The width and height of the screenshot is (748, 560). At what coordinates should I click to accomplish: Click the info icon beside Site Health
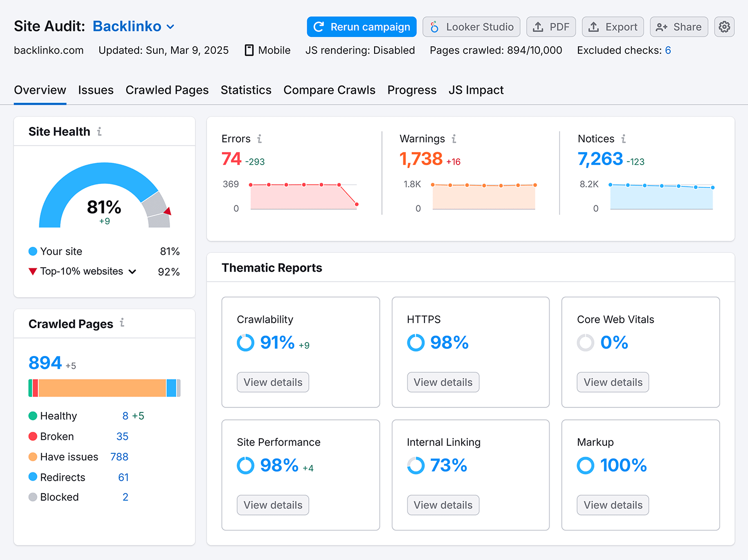pyautogui.click(x=100, y=132)
